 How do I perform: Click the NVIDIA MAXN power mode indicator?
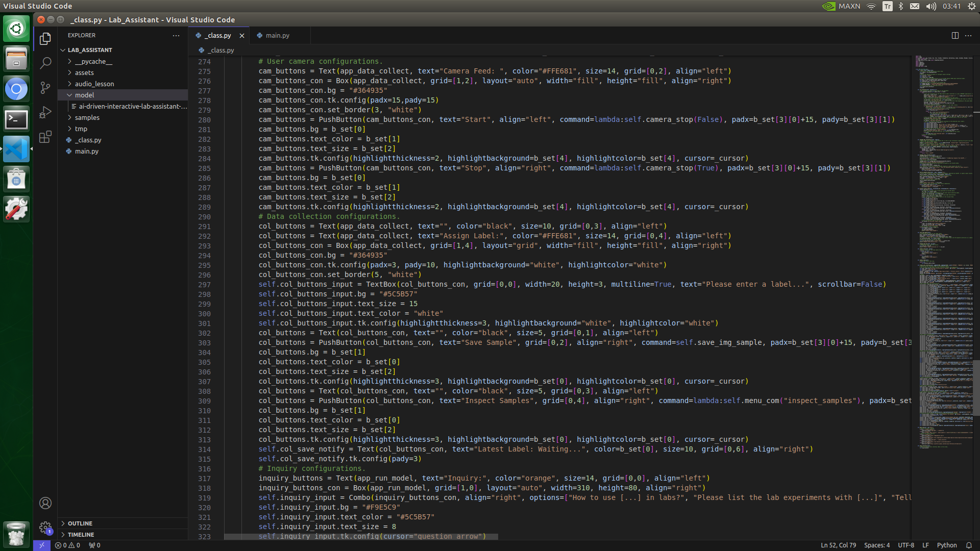point(841,6)
